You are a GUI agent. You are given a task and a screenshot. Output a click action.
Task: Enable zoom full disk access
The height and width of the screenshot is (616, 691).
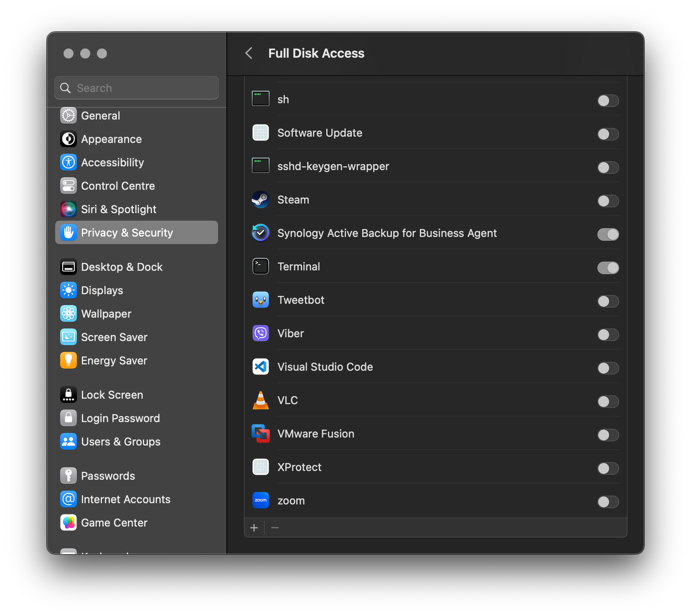click(x=608, y=502)
